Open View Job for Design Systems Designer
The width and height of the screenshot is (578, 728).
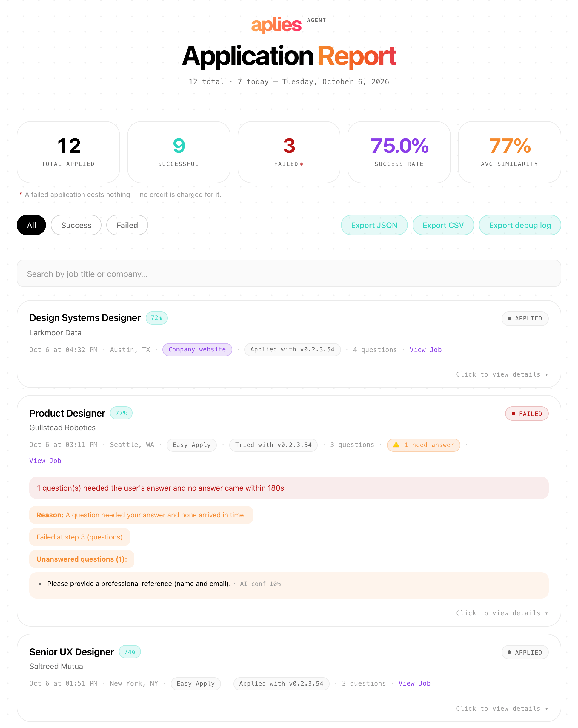[x=425, y=350]
